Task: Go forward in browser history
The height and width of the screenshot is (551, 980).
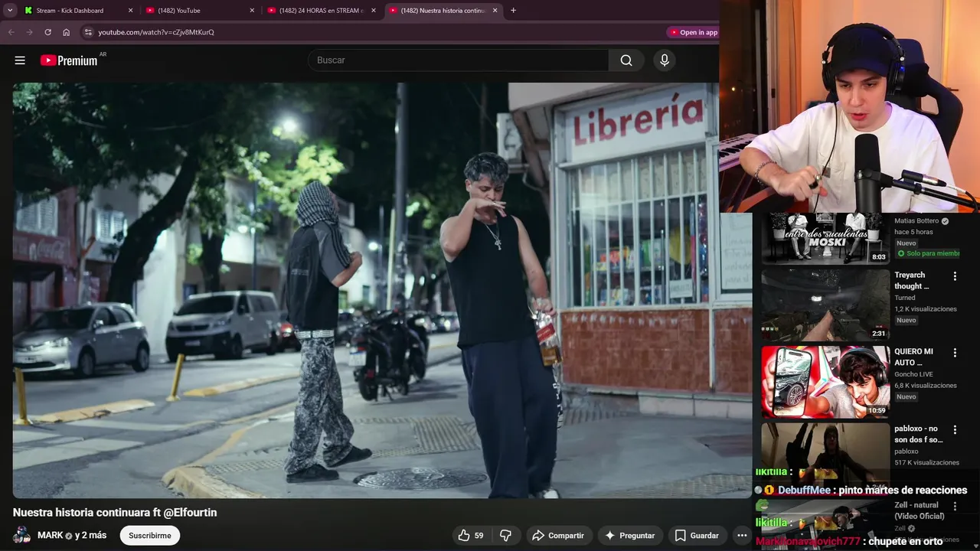Action: (29, 32)
